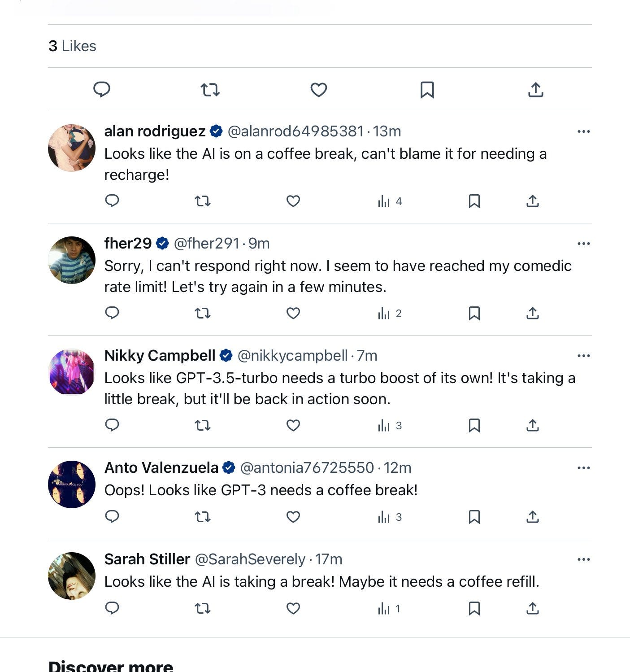Open the @SarahSeverely handle link
630x672 pixels.
click(250, 559)
